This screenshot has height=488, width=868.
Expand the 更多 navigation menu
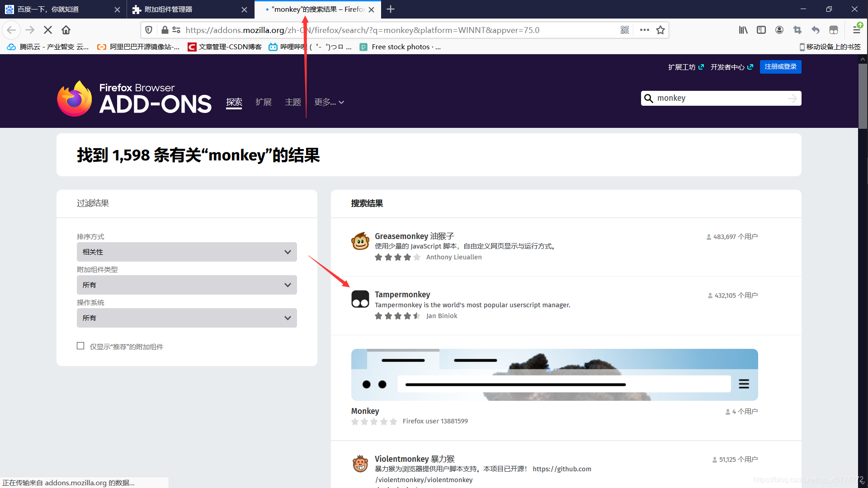(329, 102)
